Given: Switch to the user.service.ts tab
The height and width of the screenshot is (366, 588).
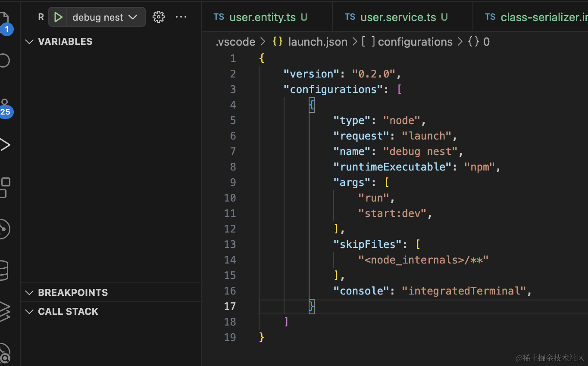Looking at the screenshot, I should [397, 17].
